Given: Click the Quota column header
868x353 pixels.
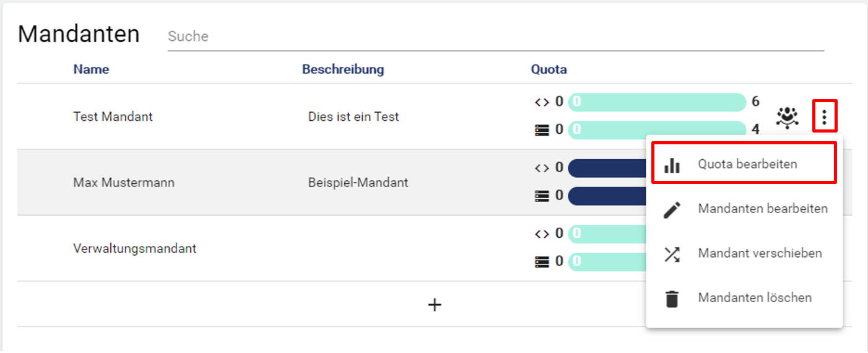Looking at the screenshot, I should coord(549,69).
